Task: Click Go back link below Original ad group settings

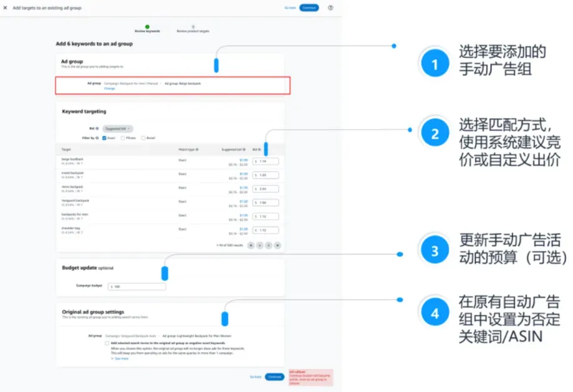Action: 256,376
